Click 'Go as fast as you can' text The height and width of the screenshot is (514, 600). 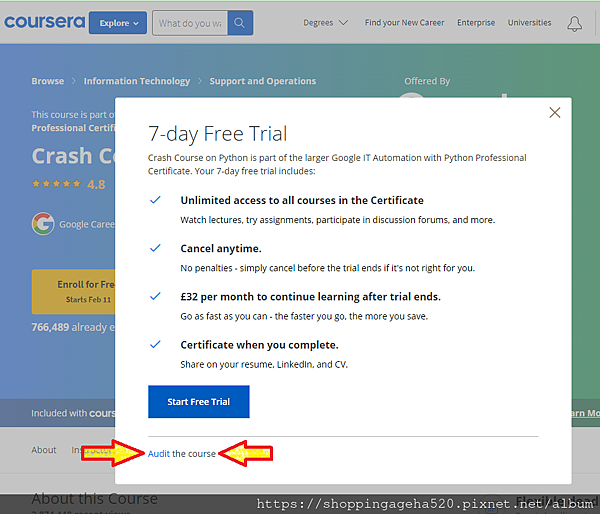click(x=304, y=316)
